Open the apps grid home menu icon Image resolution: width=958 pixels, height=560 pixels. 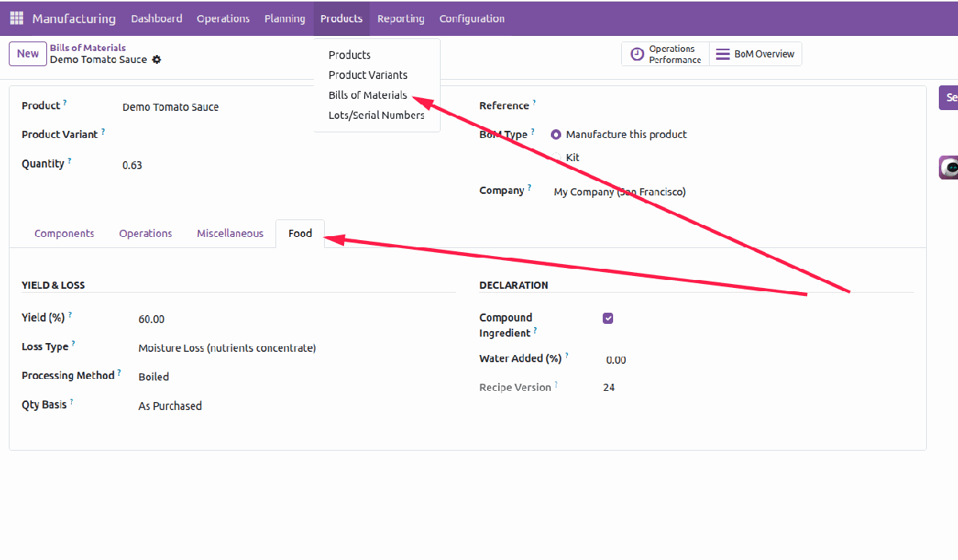click(x=16, y=18)
